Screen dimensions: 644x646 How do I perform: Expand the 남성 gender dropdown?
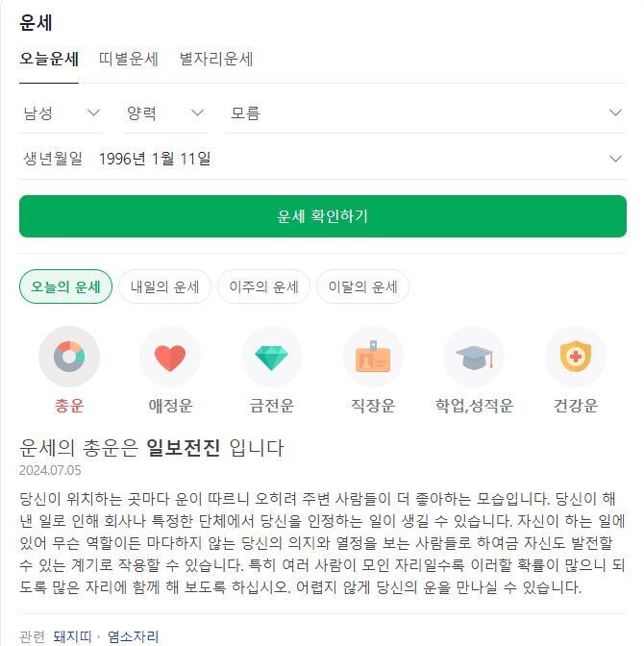click(x=62, y=112)
